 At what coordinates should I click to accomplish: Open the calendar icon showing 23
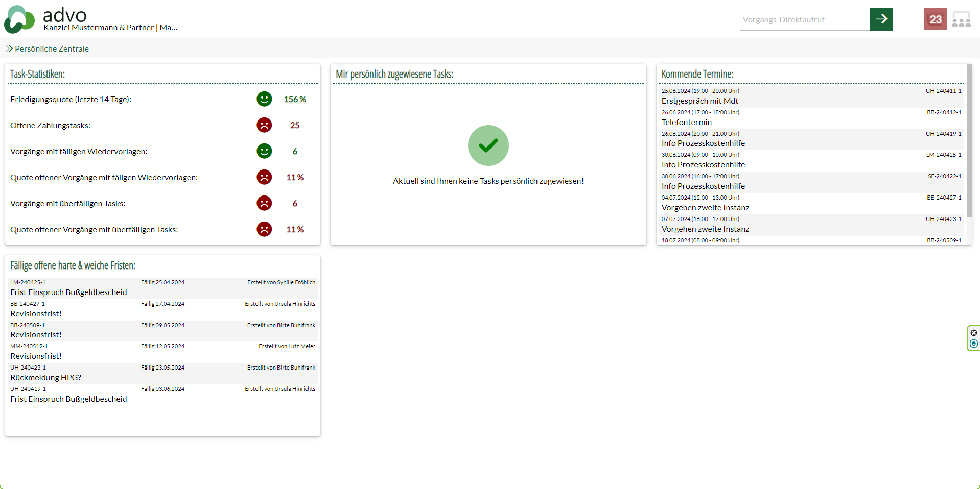tap(935, 19)
